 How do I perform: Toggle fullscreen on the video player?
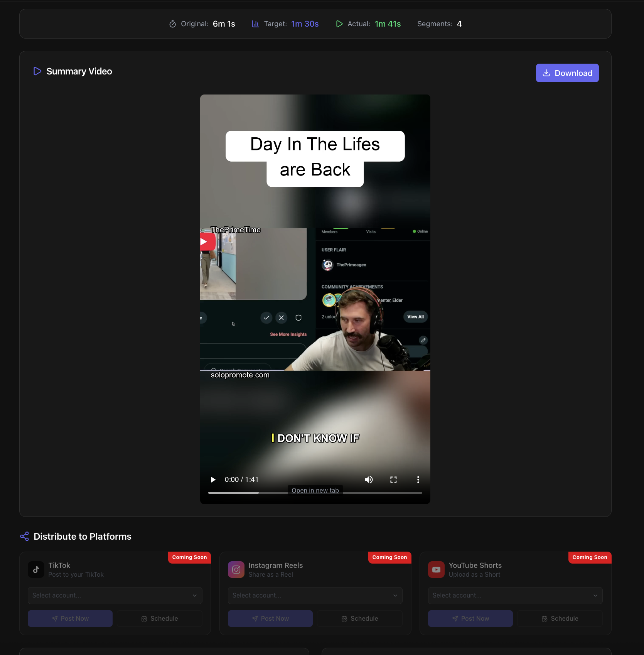click(393, 479)
